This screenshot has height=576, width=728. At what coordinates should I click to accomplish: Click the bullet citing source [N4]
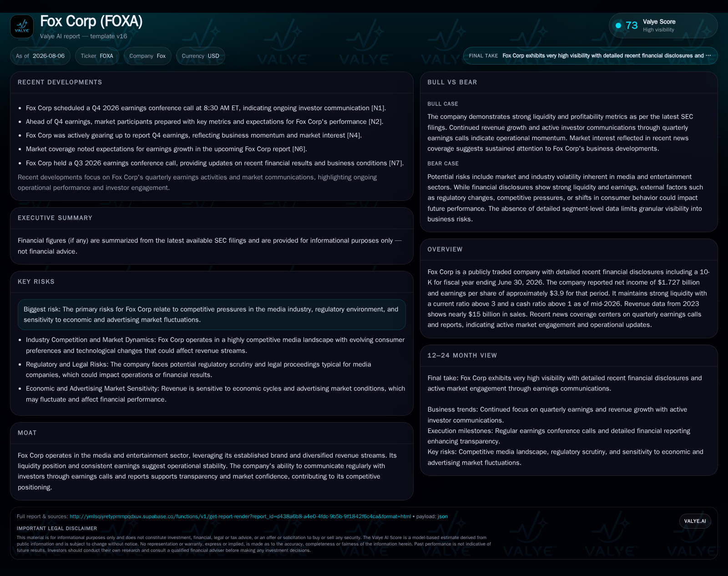tap(194, 135)
